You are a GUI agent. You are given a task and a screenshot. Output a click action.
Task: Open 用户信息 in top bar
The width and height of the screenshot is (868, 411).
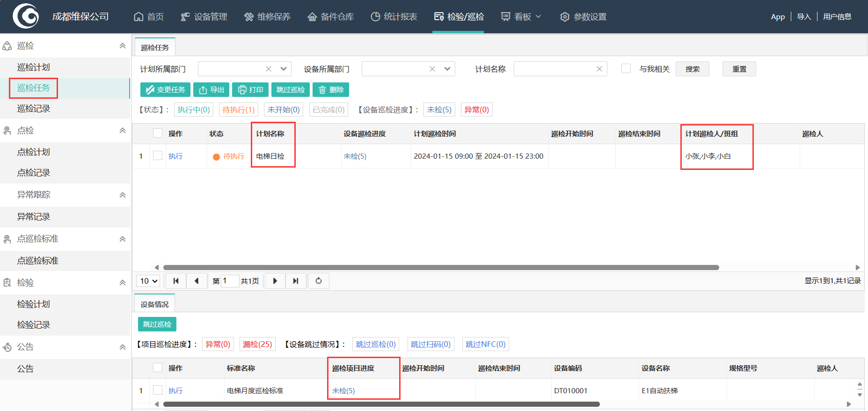coord(837,17)
